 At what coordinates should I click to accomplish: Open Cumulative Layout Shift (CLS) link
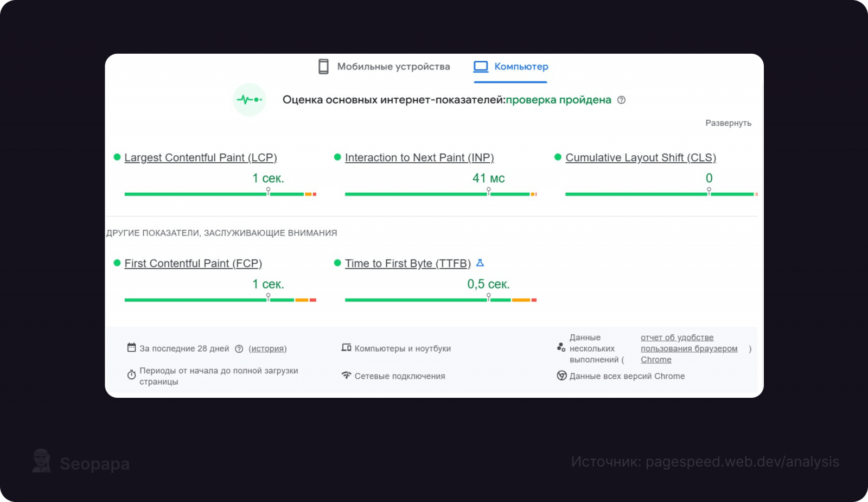[x=641, y=157]
